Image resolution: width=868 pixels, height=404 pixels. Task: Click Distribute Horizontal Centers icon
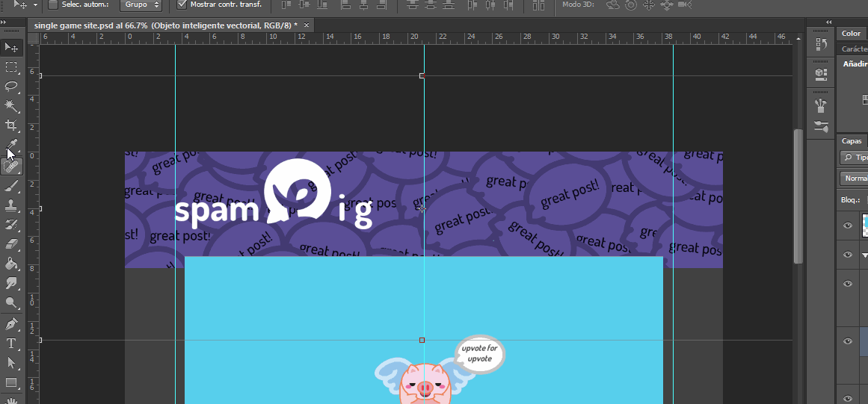coord(490,5)
